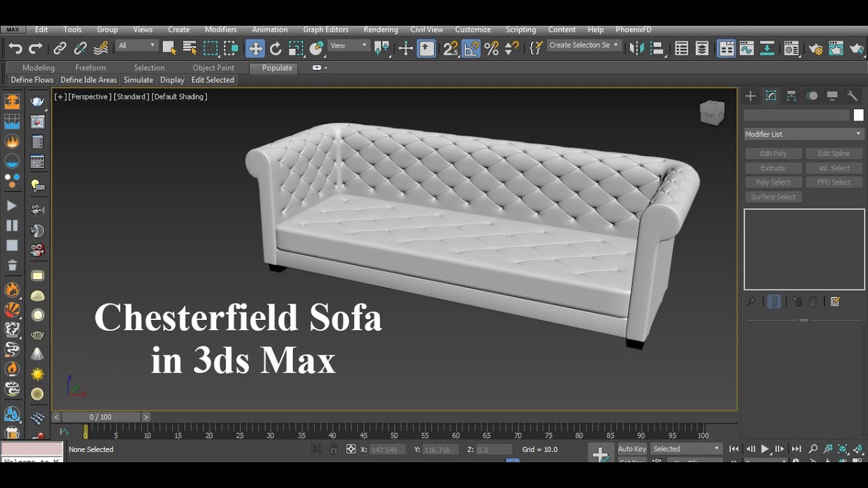The width and height of the screenshot is (868, 488).
Task: Click the Select and Place tool
Action: click(317, 48)
